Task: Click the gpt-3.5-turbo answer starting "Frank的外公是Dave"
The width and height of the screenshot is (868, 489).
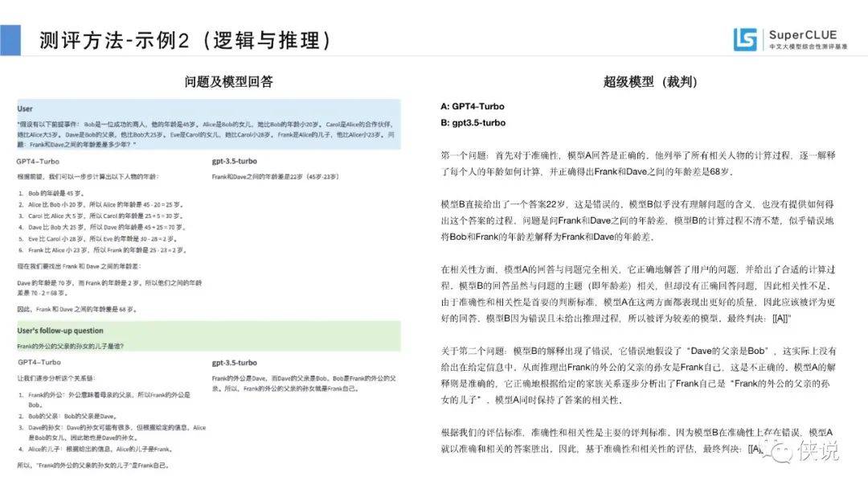Action: point(304,383)
